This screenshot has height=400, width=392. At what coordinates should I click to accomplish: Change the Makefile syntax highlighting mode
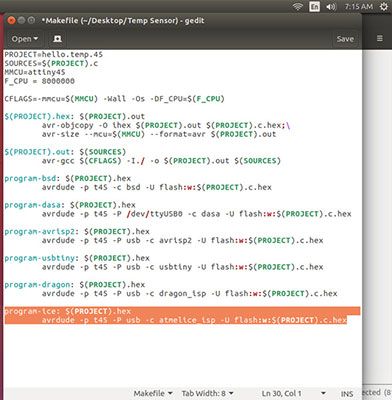click(153, 393)
